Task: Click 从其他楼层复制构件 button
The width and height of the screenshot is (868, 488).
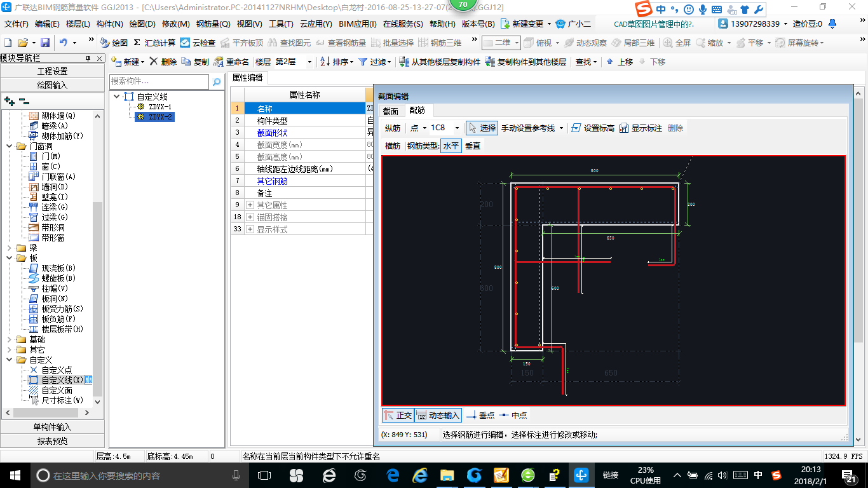Action: point(440,62)
